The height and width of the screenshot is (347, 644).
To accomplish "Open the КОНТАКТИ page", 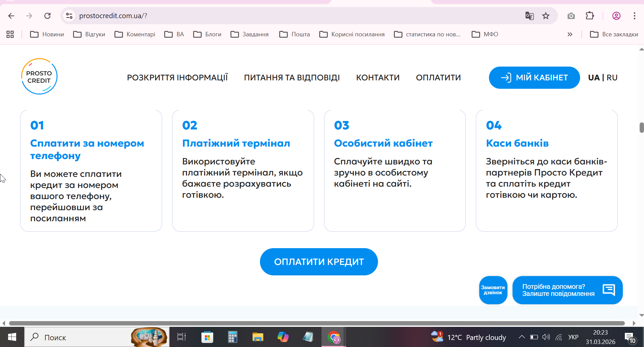I will (378, 78).
